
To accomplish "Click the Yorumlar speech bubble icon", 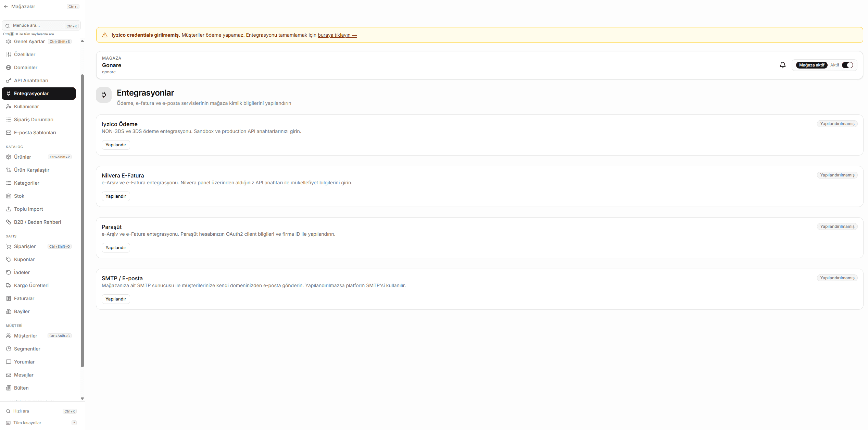I will click(9, 362).
